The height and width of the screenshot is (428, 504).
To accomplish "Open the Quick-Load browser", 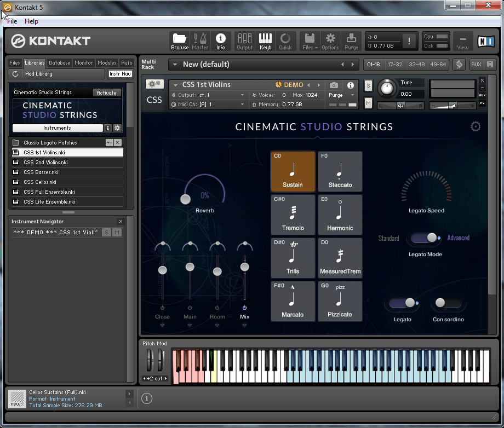I will (285, 41).
